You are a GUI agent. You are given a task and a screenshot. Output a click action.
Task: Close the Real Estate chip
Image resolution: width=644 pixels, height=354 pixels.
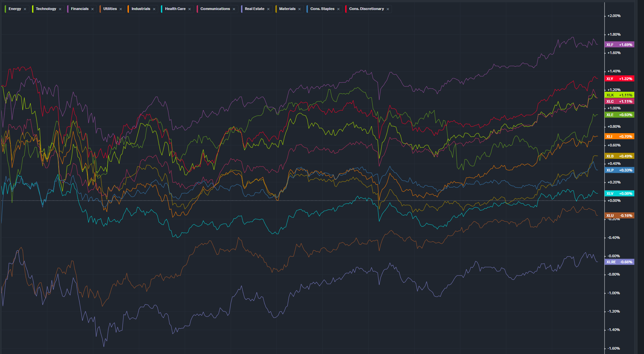point(268,9)
